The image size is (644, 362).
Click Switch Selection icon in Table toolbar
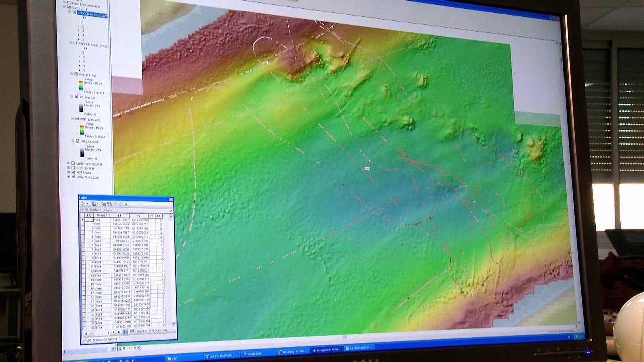pyautogui.click(x=109, y=204)
